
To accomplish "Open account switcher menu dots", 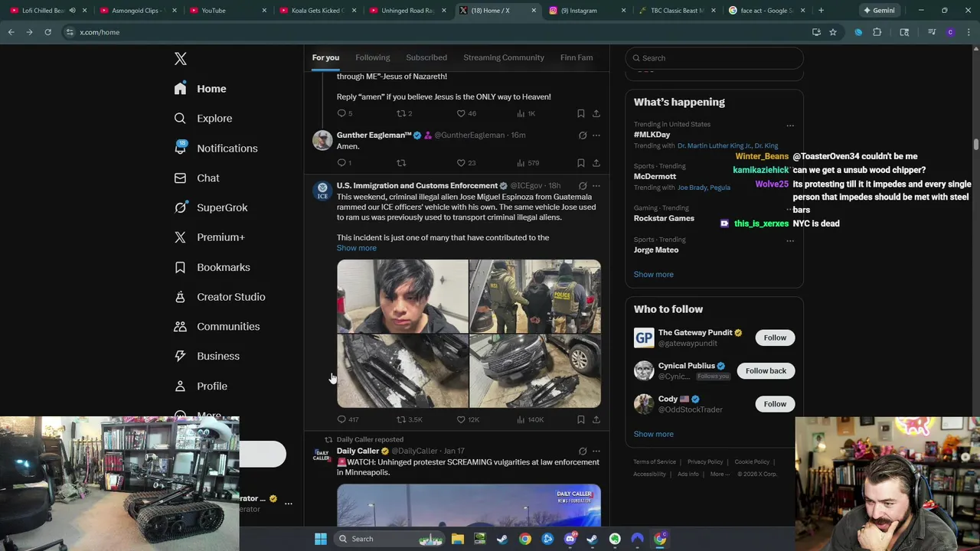I will (289, 504).
